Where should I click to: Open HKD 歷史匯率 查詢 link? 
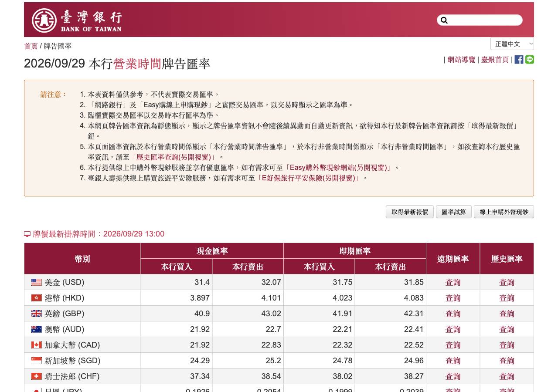[x=507, y=298]
